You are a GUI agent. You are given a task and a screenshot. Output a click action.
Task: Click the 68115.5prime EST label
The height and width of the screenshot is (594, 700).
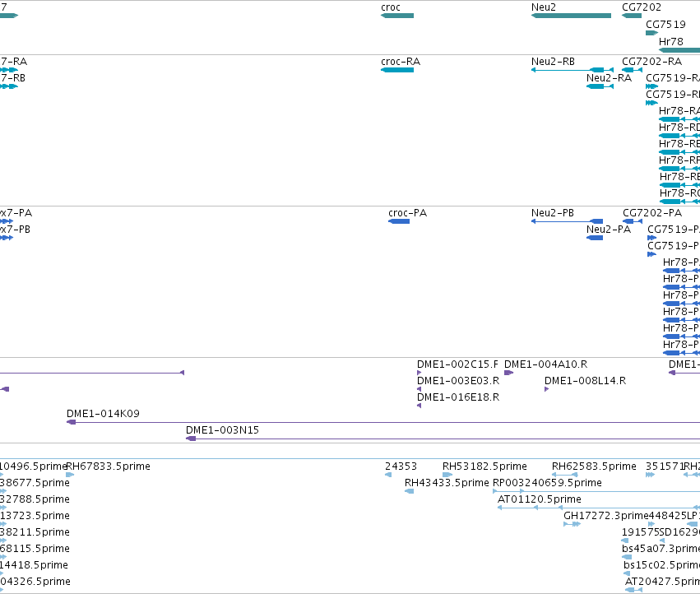pos(35,550)
